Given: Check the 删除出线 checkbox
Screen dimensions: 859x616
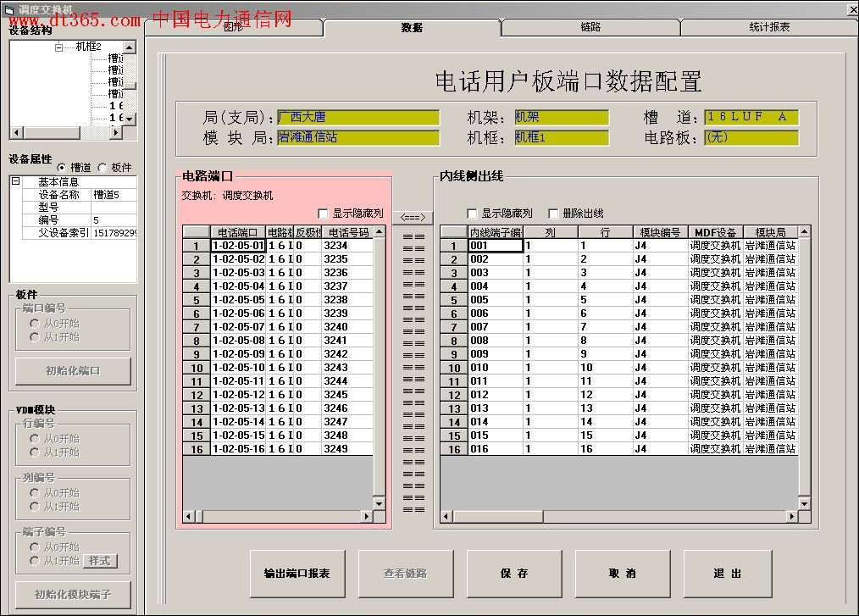Looking at the screenshot, I should [x=554, y=214].
